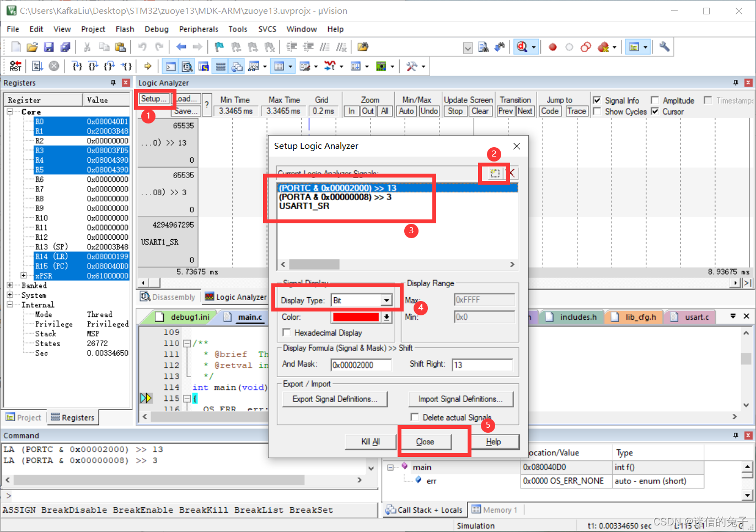Image resolution: width=756 pixels, height=532 pixels.
Task: Click the Save All icon
Action: click(65, 47)
